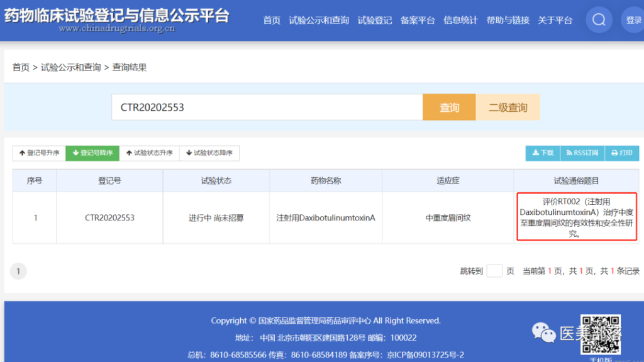
Task: Click the 登记号 column header
Action: click(x=109, y=180)
